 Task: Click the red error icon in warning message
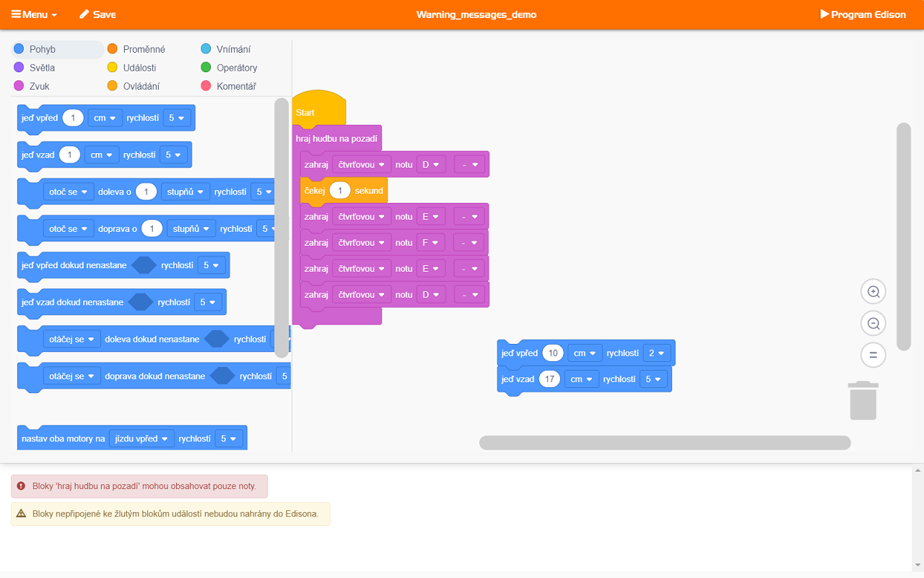[x=21, y=486]
